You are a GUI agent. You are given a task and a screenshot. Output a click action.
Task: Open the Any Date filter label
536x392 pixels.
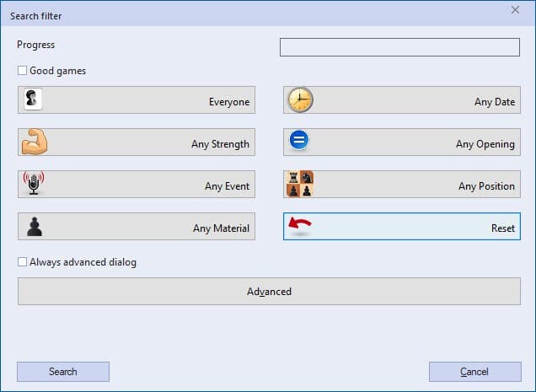click(x=494, y=102)
